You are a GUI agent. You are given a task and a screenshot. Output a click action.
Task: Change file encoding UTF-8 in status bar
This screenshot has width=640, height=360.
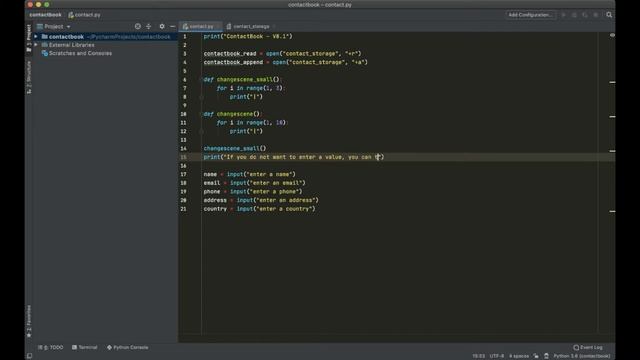pyautogui.click(x=497, y=356)
